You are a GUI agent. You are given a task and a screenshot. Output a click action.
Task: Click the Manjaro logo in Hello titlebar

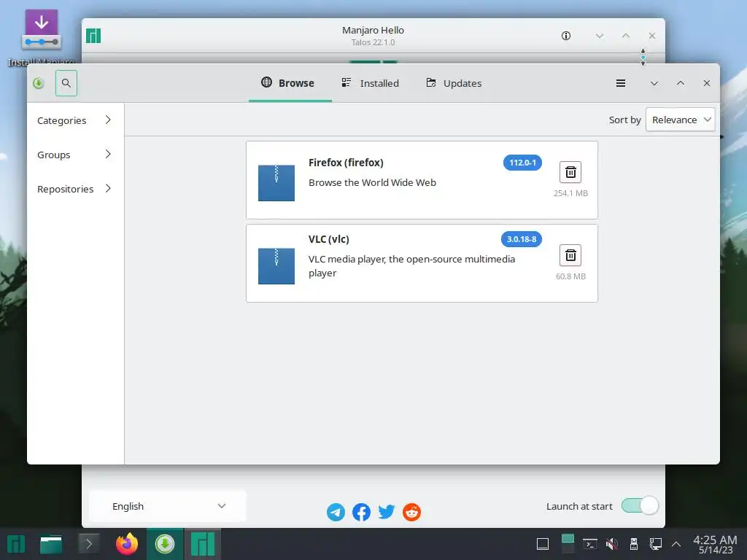click(93, 36)
